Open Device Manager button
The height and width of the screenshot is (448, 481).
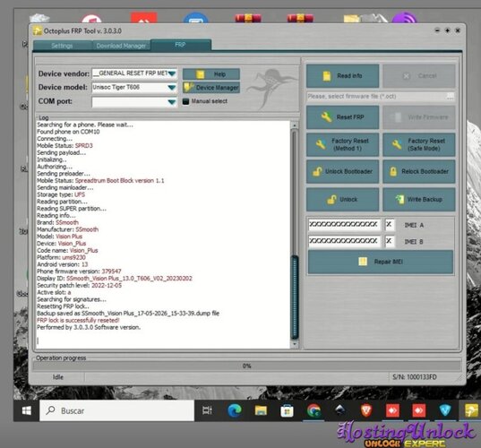(x=211, y=88)
